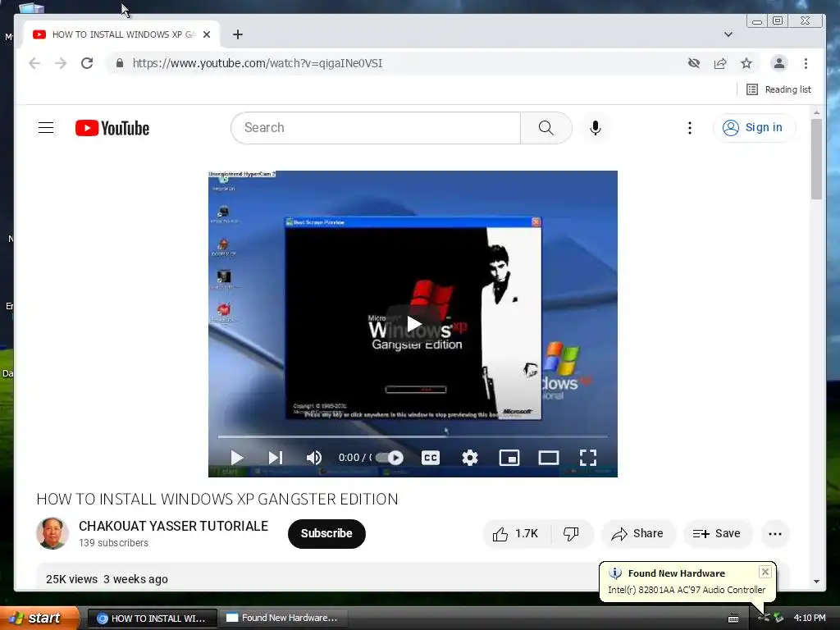Open the browser three-dot menu
Viewport: 840px width, 630px height.
[x=806, y=63]
